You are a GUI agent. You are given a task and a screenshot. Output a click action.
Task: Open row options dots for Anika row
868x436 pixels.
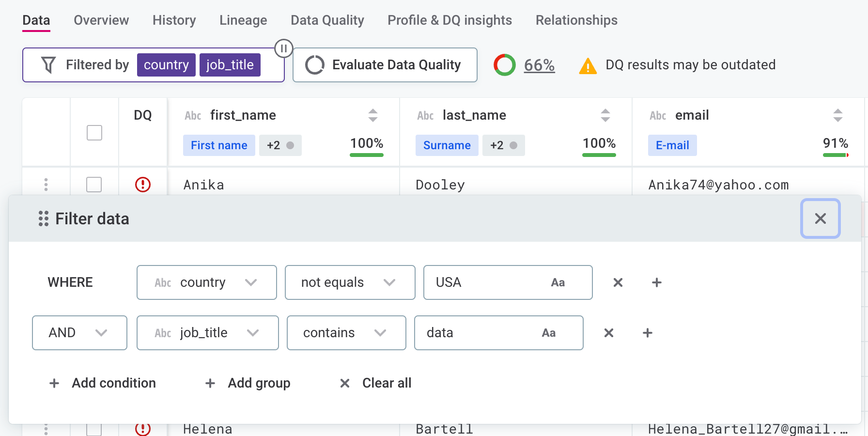(x=46, y=185)
